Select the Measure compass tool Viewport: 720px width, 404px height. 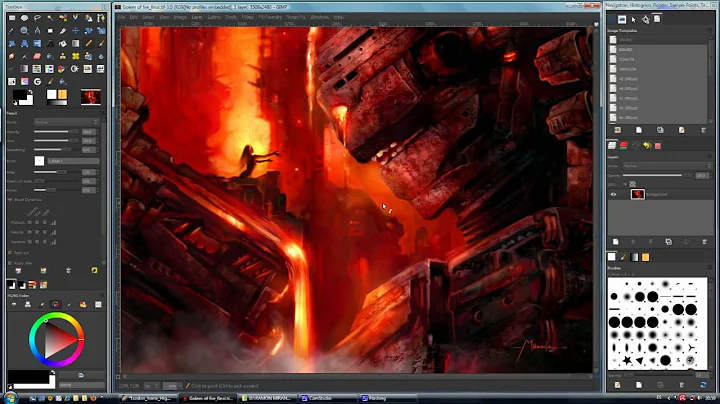37,31
